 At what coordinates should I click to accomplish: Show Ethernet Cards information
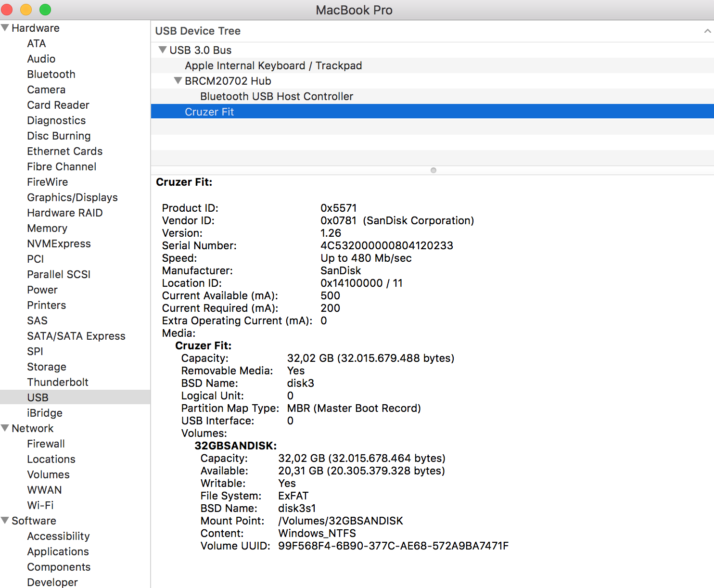64,151
